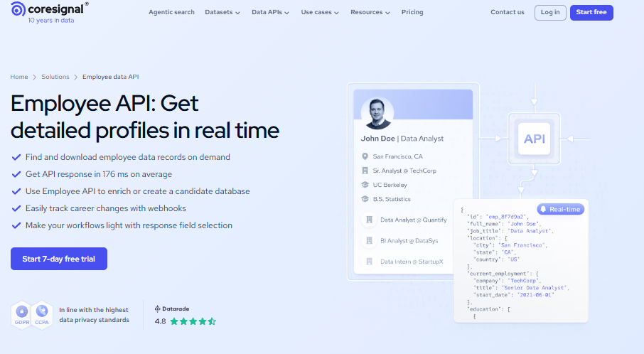Click the Real-time bell badge
The height and width of the screenshot is (354, 644).
coord(560,209)
